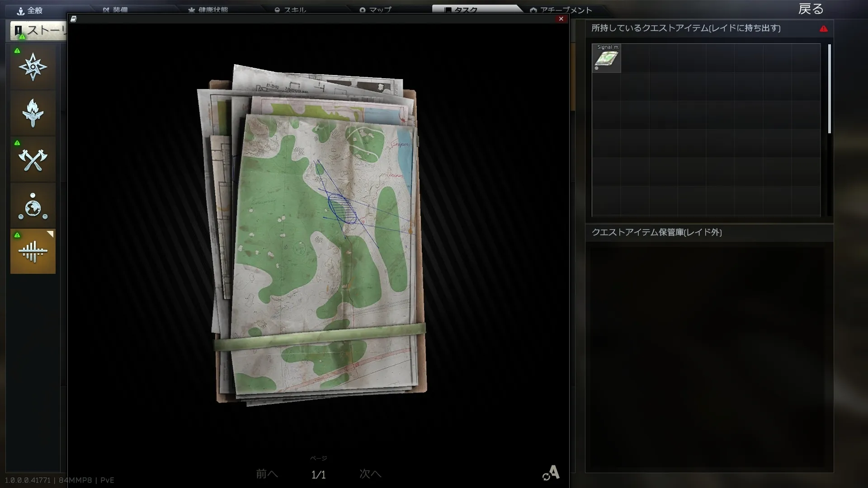
Task: Open the compass star story icon
Action: [33, 67]
